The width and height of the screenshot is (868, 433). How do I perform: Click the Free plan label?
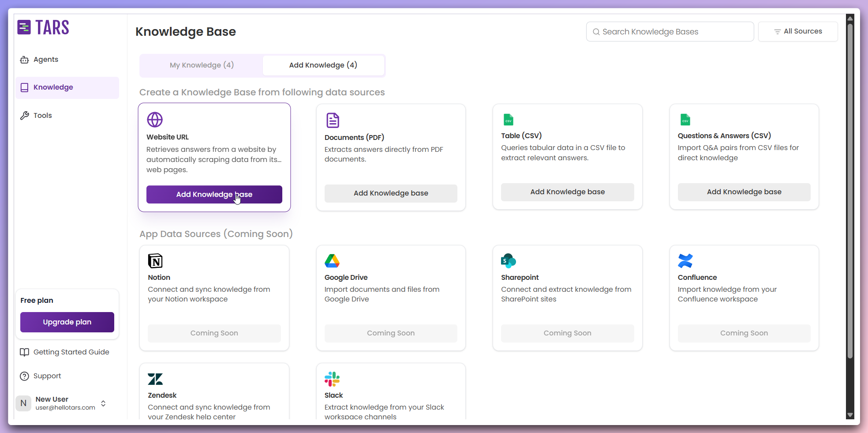point(37,301)
